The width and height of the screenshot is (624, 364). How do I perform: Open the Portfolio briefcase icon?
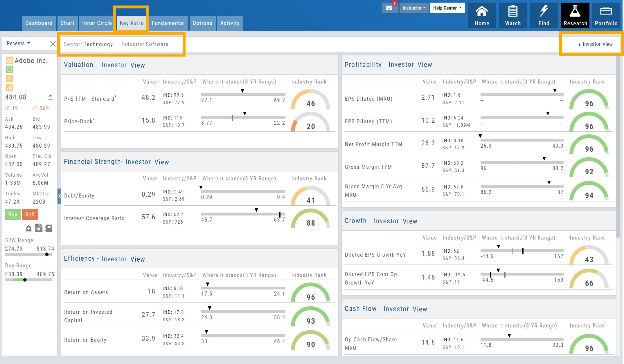[606, 15]
